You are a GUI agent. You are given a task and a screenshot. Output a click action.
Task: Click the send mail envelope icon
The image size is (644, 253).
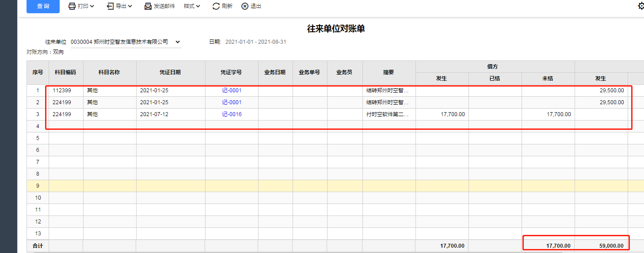(148, 6)
